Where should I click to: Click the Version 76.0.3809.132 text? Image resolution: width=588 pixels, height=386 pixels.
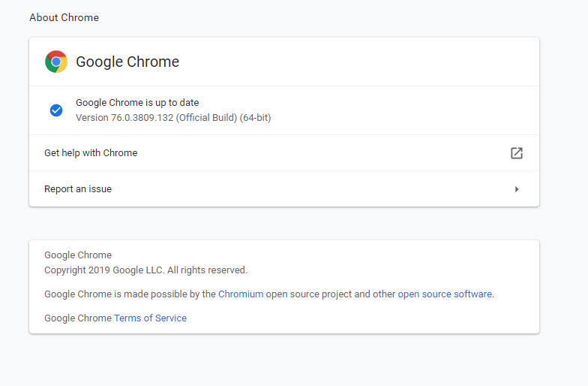point(173,117)
